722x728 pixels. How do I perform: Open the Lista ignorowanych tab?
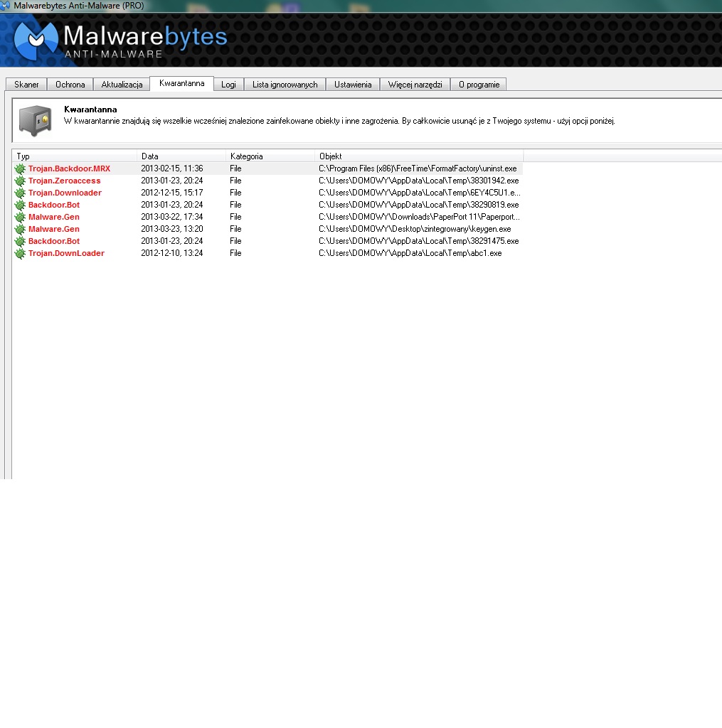pos(285,85)
